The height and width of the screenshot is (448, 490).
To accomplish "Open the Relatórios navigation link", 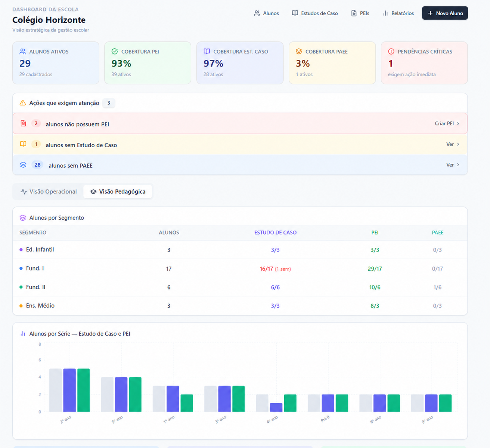I will click(x=398, y=13).
